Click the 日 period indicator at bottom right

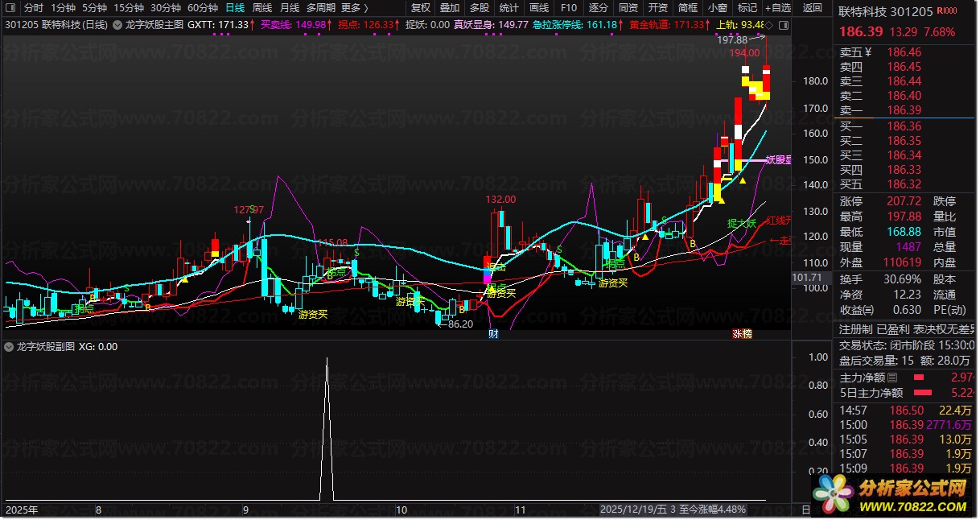click(x=806, y=510)
